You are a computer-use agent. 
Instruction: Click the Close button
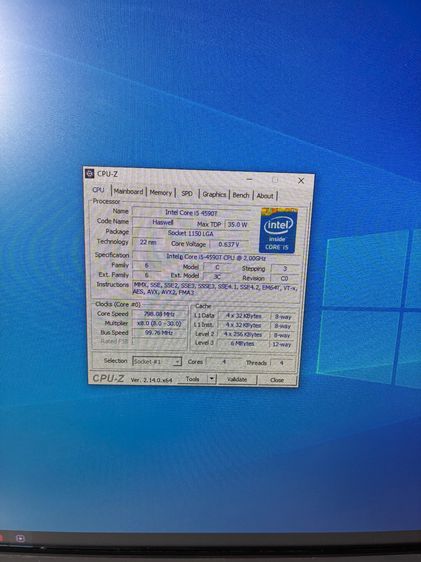(277, 380)
